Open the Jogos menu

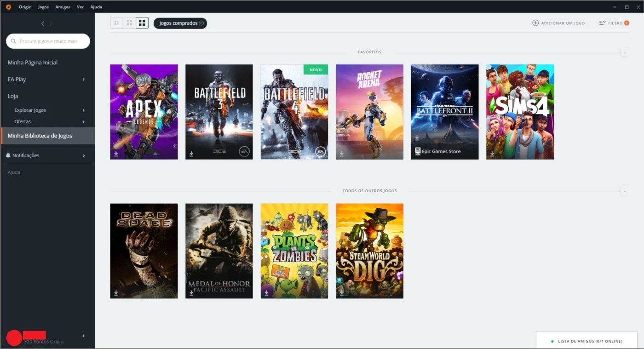coord(43,7)
